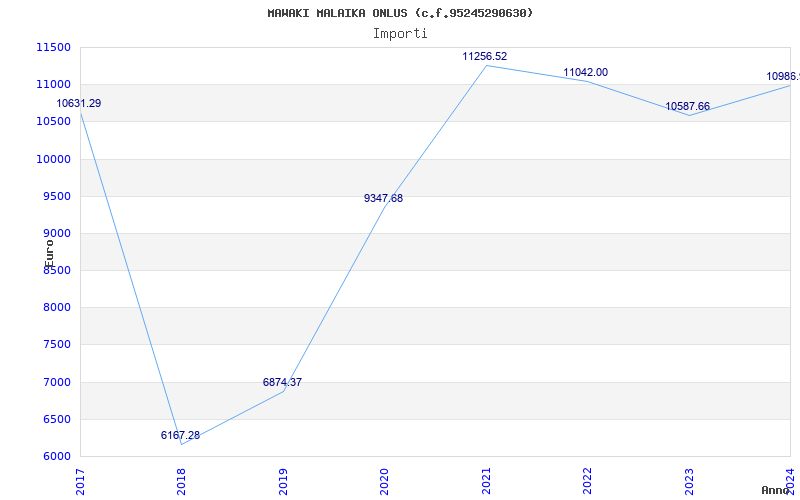The height and width of the screenshot is (500, 800).
Task: Select the 6874.37 data label
Action: (282, 382)
